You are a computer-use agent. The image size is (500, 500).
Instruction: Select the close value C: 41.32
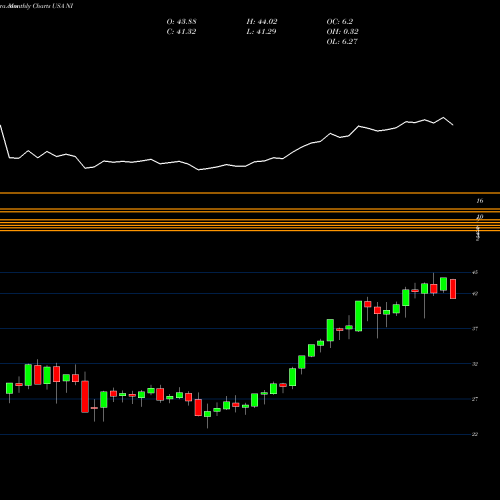[181, 32]
